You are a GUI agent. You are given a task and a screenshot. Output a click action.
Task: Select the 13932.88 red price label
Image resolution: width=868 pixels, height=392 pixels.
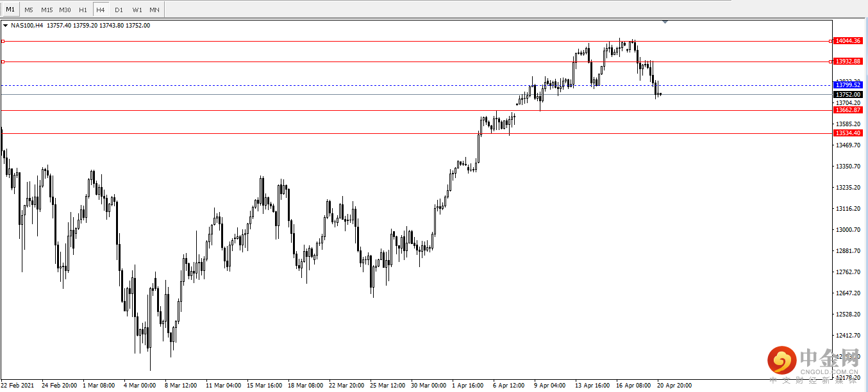pyautogui.click(x=848, y=61)
